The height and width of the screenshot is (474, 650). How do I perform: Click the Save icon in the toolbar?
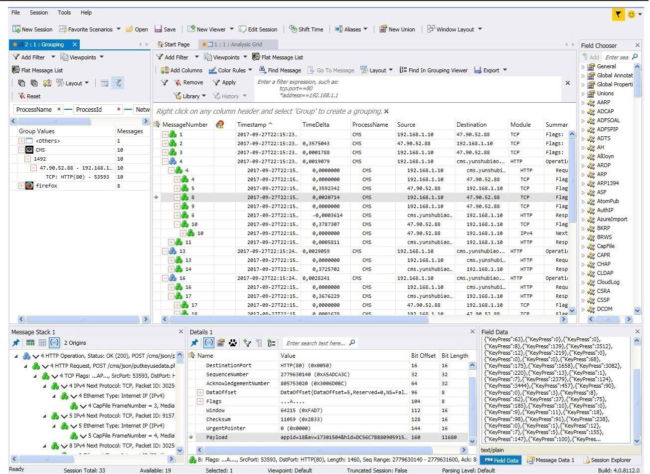click(x=160, y=30)
